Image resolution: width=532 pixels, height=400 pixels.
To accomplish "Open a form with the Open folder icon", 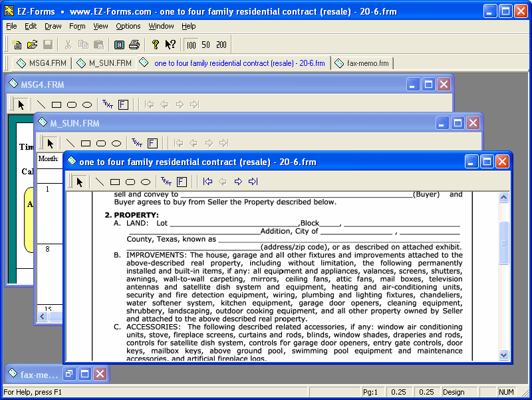I will (x=32, y=44).
